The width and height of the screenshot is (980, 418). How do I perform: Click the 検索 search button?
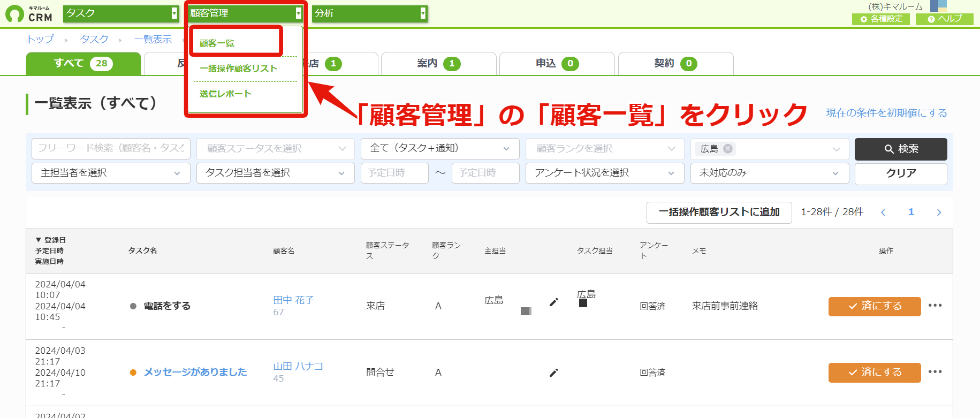pos(901,149)
